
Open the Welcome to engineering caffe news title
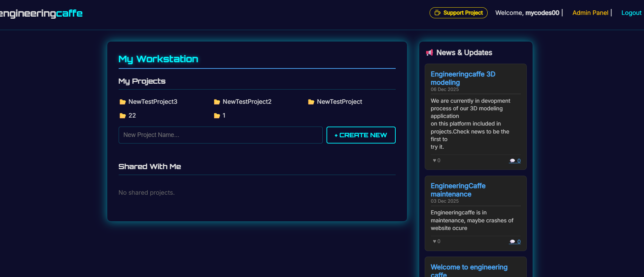[x=469, y=271]
